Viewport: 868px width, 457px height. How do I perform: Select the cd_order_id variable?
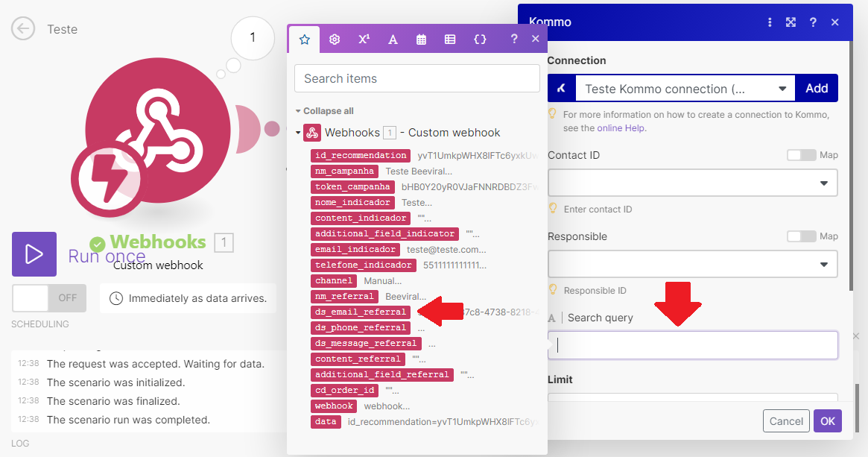(x=344, y=390)
